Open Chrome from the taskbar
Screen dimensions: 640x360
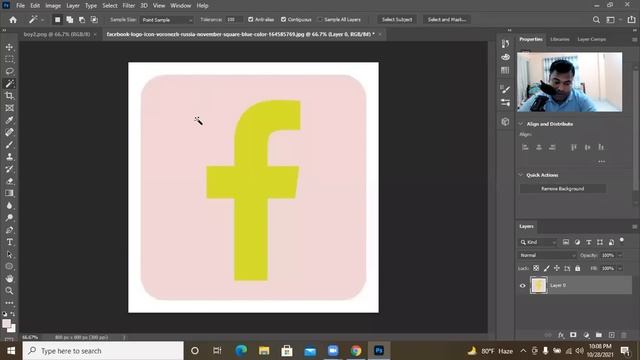click(356, 351)
